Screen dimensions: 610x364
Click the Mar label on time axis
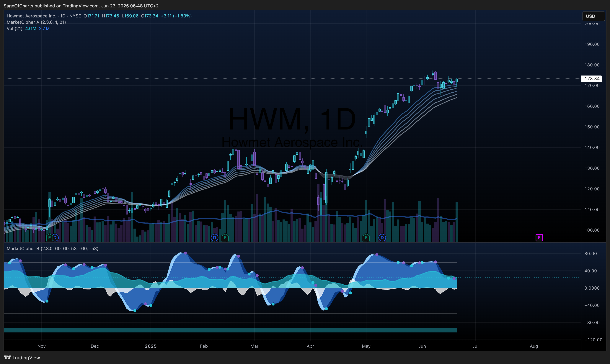pyautogui.click(x=255, y=346)
